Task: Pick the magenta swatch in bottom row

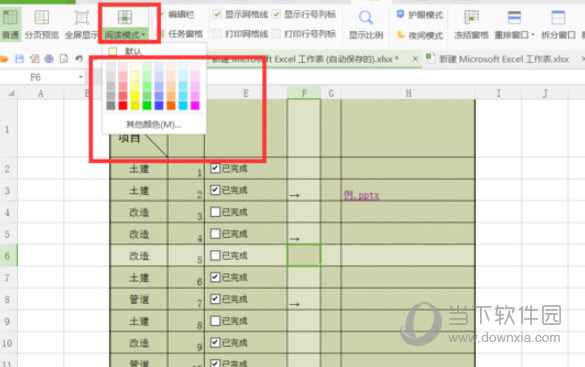Action: [195, 106]
